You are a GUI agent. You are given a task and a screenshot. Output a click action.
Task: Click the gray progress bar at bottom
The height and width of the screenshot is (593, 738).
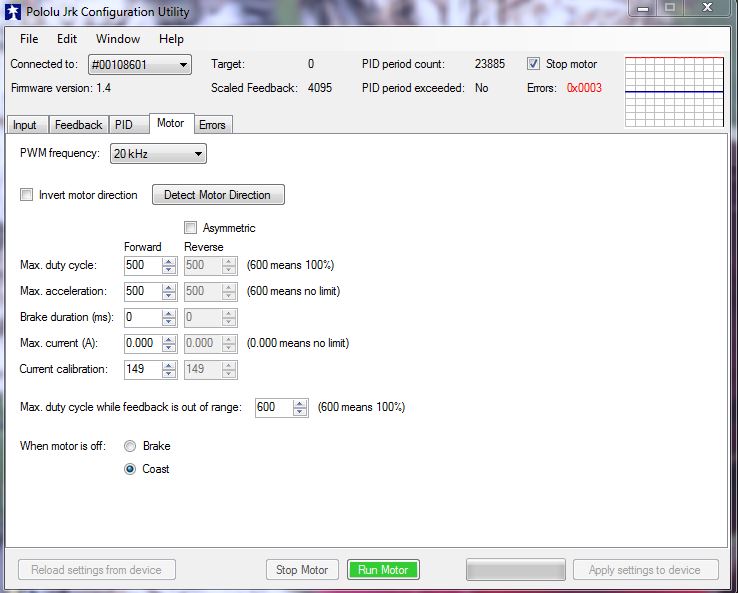click(515, 570)
